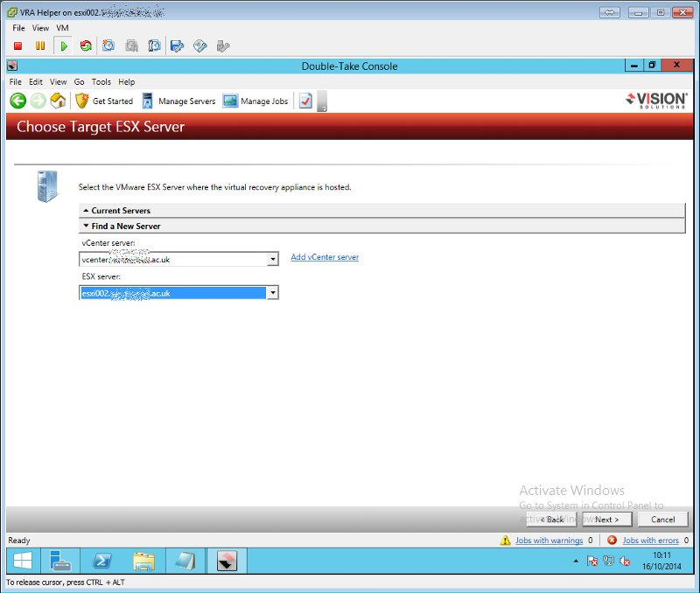The image size is (700, 593).
Task: Expand the Current Servers section
Action: point(381,211)
